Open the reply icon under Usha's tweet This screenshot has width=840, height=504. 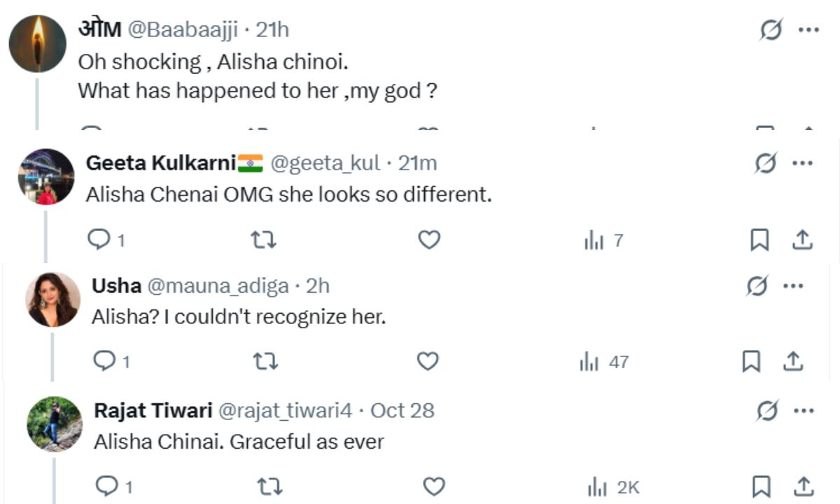(x=104, y=361)
